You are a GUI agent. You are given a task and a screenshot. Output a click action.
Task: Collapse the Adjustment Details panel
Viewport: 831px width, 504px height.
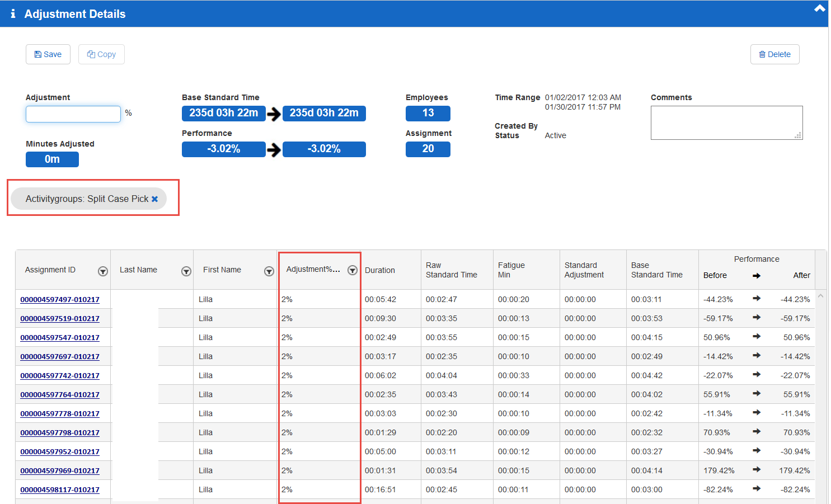point(819,8)
